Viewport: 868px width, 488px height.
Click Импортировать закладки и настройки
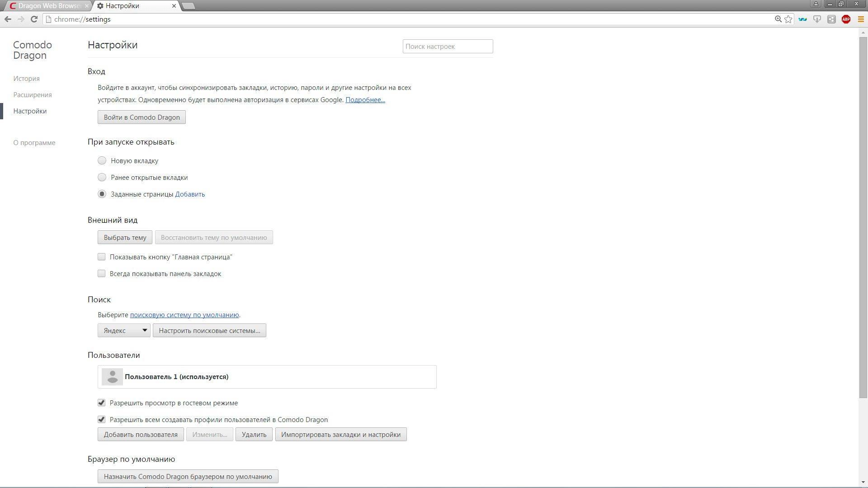(341, 434)
